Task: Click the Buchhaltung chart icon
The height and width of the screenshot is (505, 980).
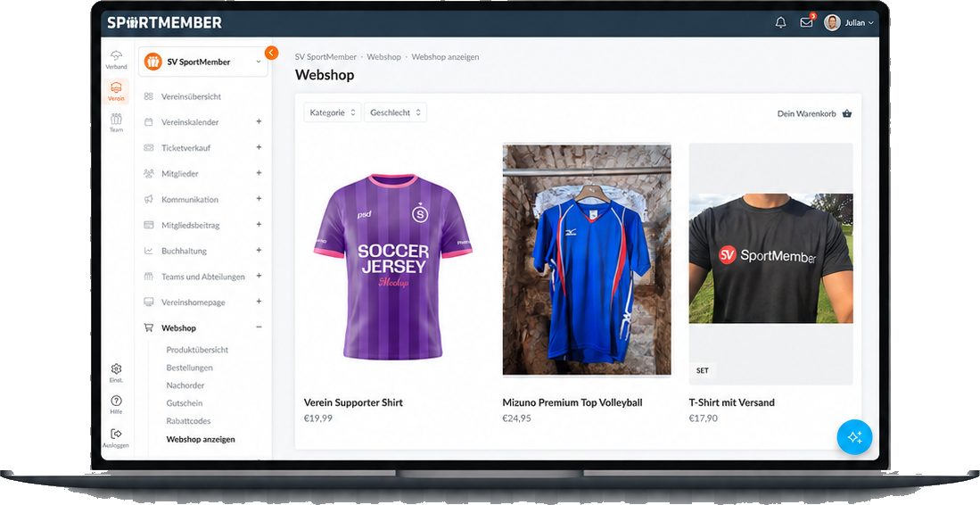Action: click(149, 251)
